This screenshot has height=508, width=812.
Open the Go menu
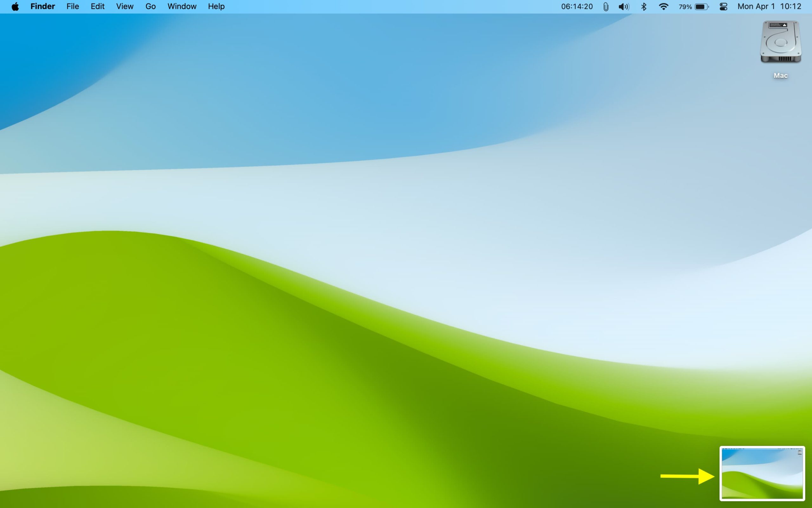coord(150,6)
